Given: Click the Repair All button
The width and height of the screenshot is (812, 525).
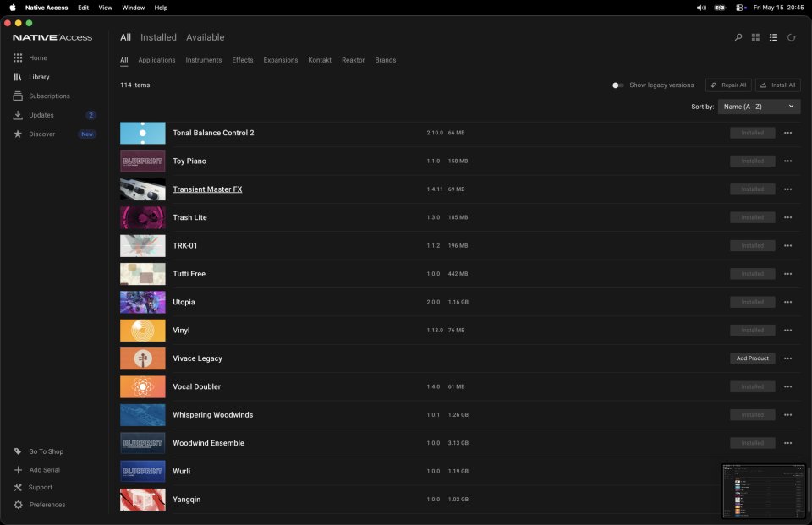Looking at the screenshot, I should click(728, 85).
